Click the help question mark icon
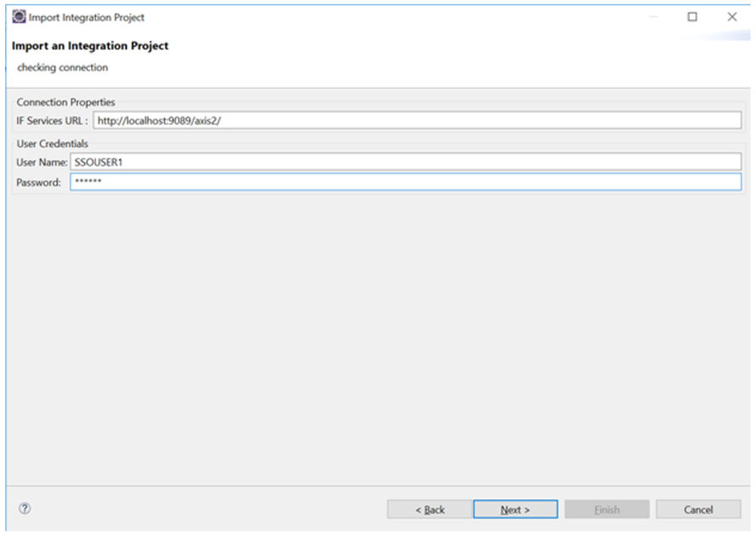 coord(25,509)
